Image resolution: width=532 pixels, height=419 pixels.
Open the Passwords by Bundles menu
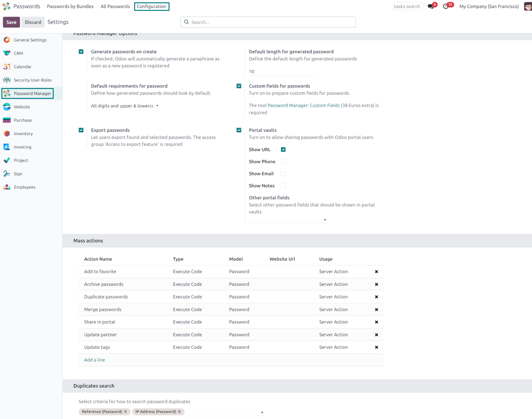70,7
